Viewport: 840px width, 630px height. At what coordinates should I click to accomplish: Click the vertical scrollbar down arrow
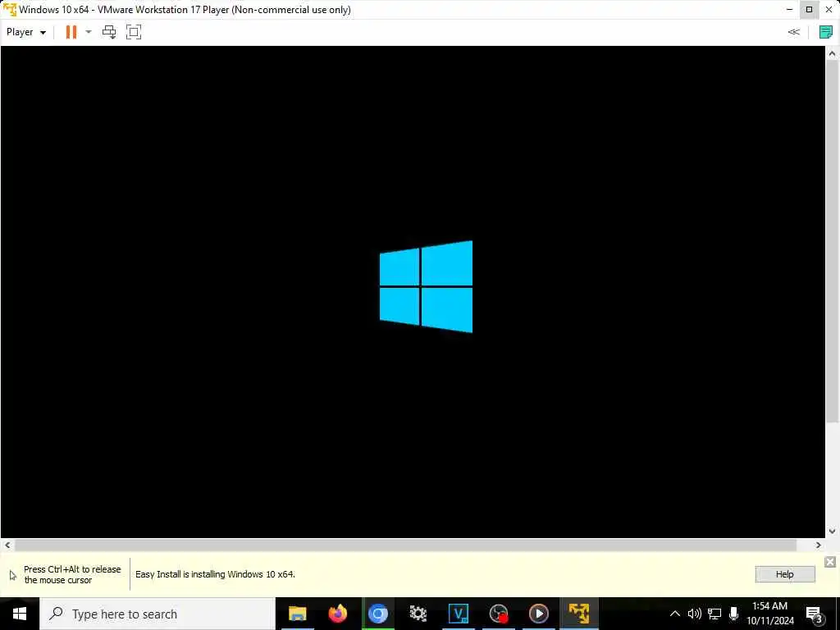pyautogui.click(x=832, y=532)
